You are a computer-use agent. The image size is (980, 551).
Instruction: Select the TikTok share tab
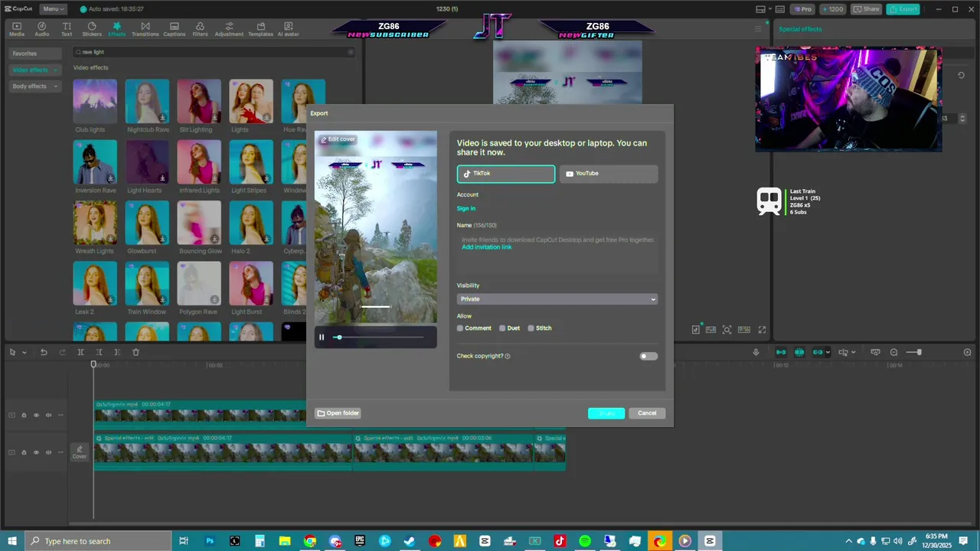[x=506, y=174]
